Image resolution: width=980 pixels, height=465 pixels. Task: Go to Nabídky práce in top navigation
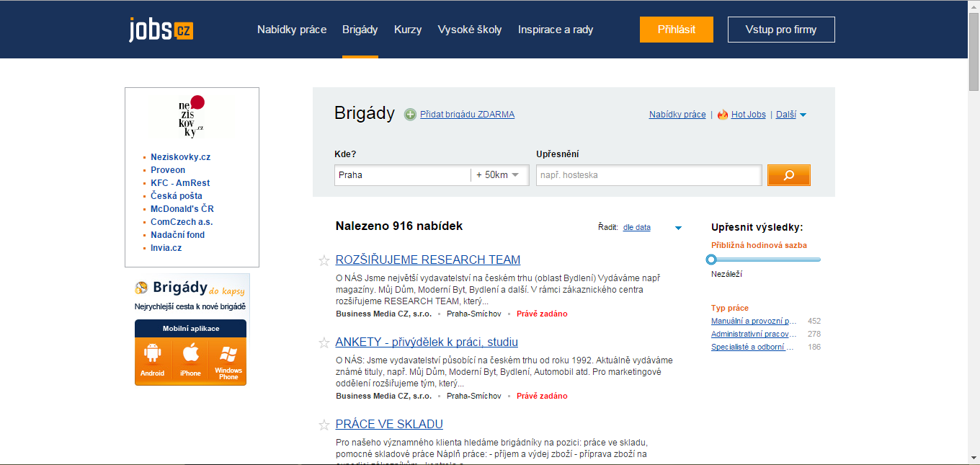pyautogui.click(x=292, y=30)
